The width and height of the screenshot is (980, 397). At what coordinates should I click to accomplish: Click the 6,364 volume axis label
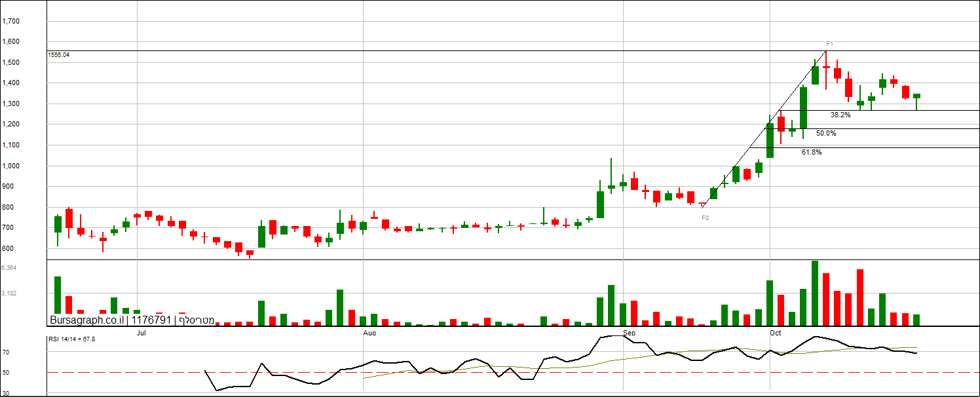[x=9, y=268]
